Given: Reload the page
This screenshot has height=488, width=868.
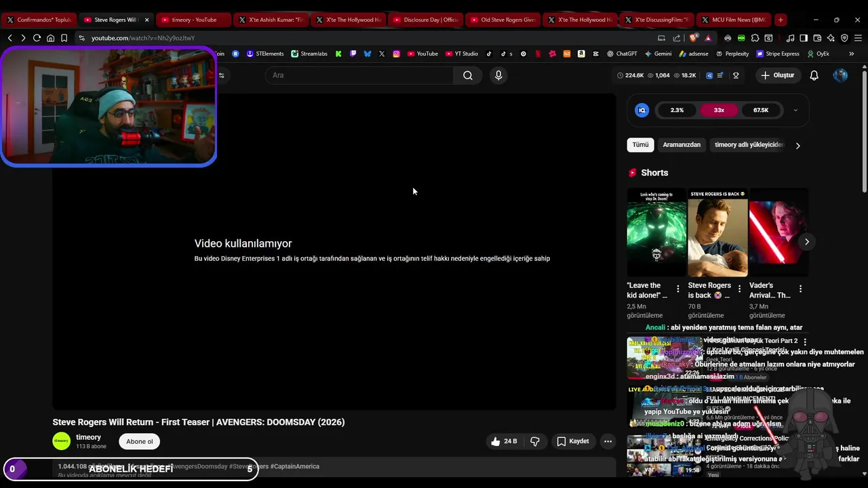Looking at the screenshot, I should click(x=37, y=38).
